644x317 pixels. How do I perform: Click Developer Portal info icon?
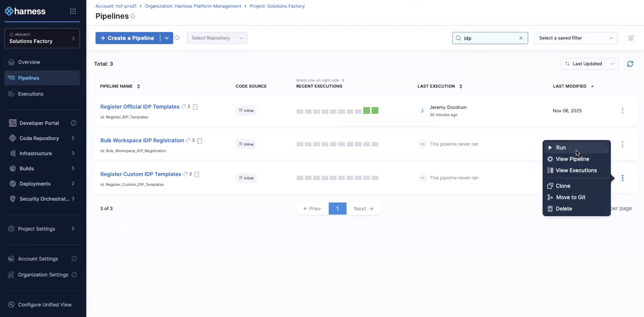73,123
